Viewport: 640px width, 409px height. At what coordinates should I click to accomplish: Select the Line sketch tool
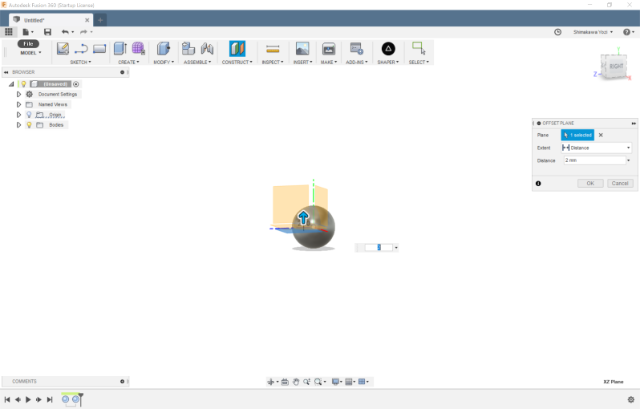pos(81,49)
